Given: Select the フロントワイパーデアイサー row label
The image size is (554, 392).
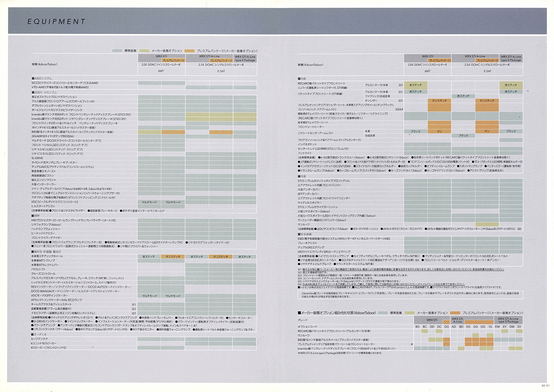Looking at the screenshot, I should point(47,238).
